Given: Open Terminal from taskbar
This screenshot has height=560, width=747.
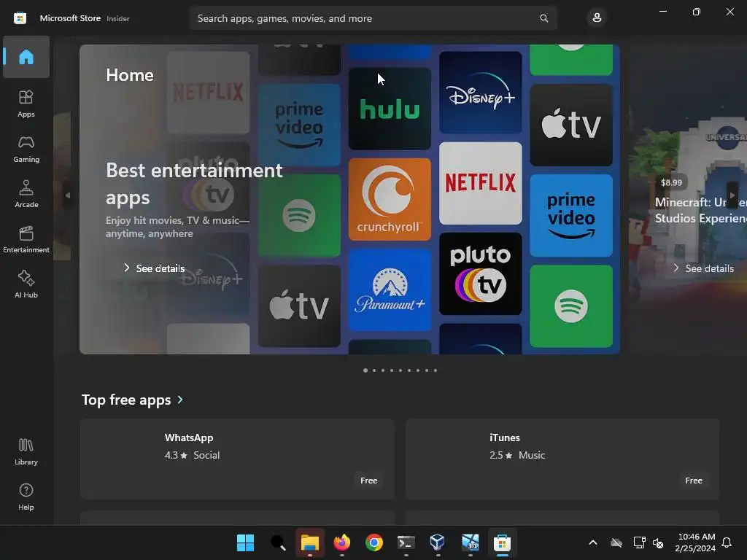Looking at the screenshot, I should [x=406, y=542].
